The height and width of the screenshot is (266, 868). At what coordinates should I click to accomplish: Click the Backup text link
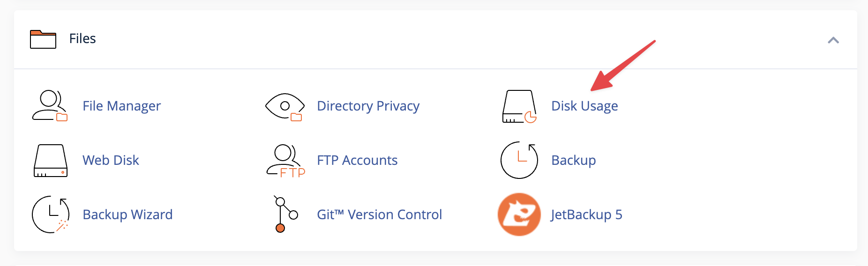coord(573,160)
